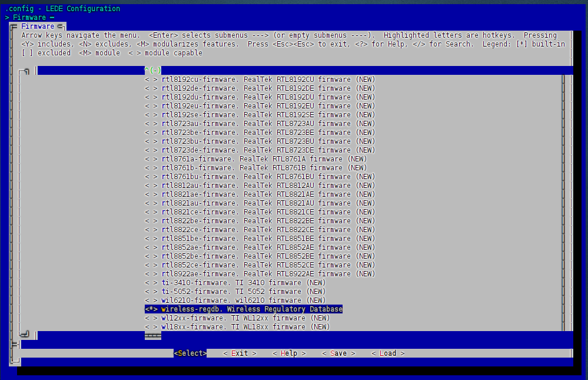The height and width of the screenshot is (380, 588).
Task: Select the rtl8761bu-firmware entry
Action: 260,177
